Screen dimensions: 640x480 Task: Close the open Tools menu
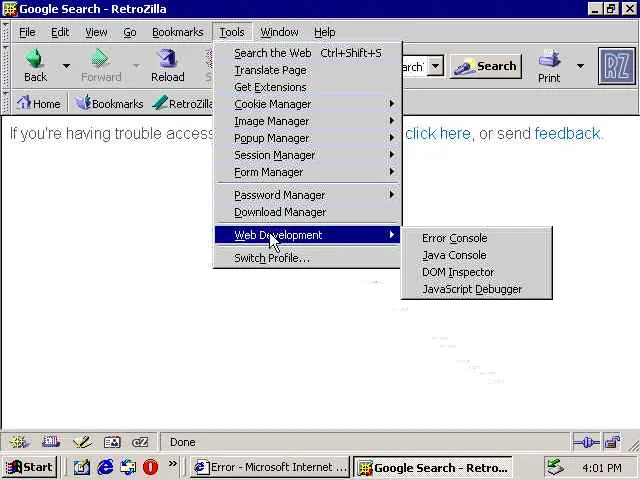coord(232,32)
